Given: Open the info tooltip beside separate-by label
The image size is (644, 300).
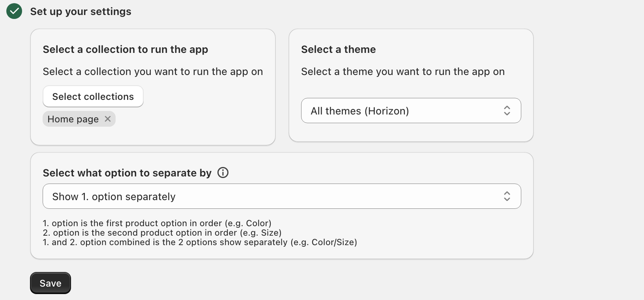Looking at the screenshot, I should (223, 172).
